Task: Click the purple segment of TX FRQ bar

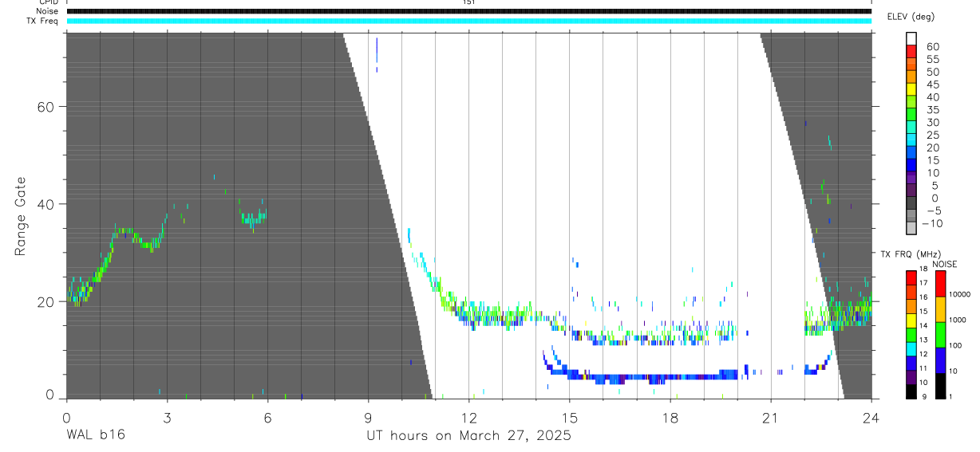Action: pos(911,377)
